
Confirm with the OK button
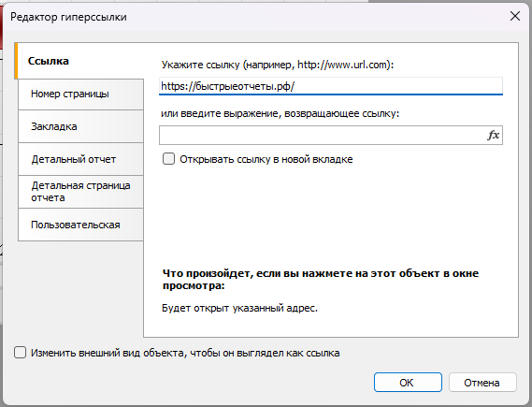pyautogui.click(x=408, y=383)
